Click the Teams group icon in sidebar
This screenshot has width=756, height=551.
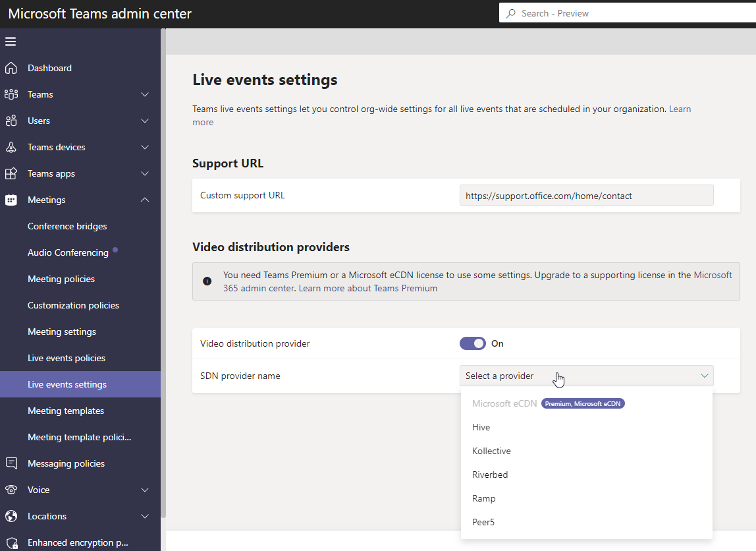tap(11, 94)
